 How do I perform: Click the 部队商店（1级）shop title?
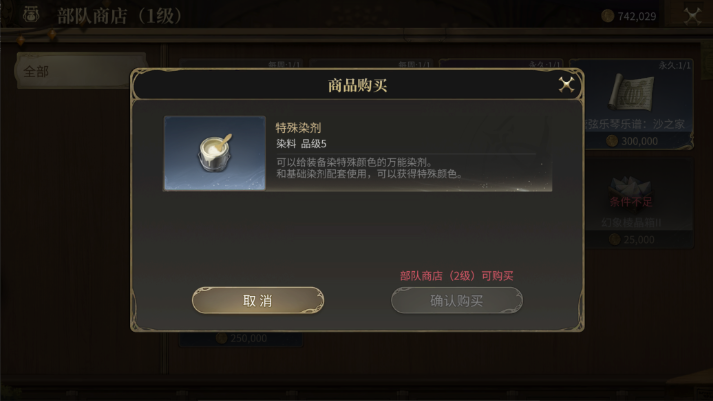(x=119, y=16)
